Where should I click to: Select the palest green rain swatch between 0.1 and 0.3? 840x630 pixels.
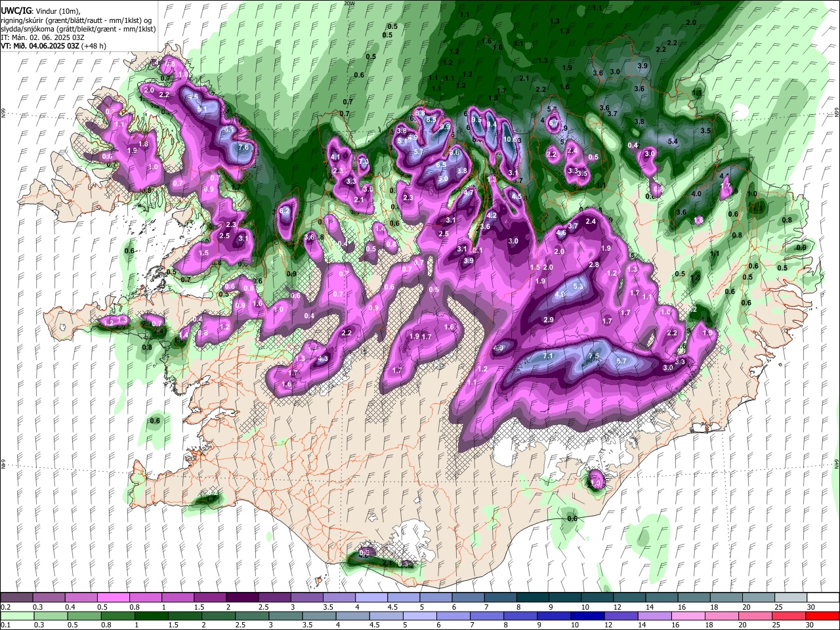click(17, 616)
